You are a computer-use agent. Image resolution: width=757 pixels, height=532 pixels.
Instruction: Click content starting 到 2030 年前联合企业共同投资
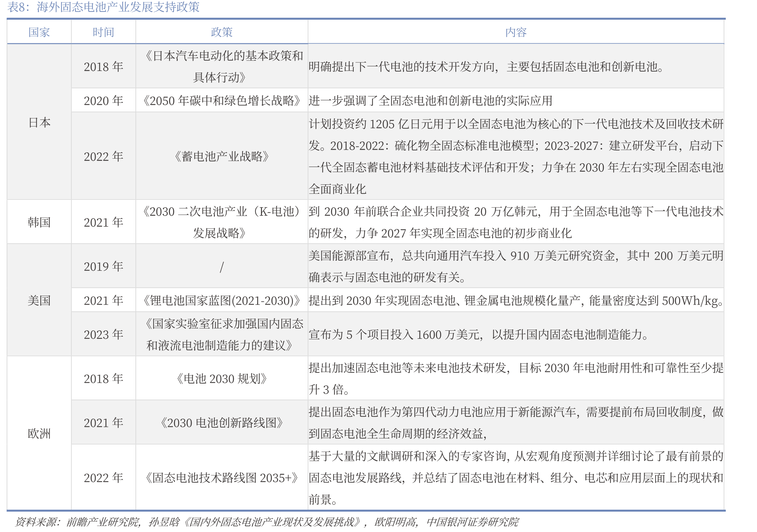tap(516, 222)
